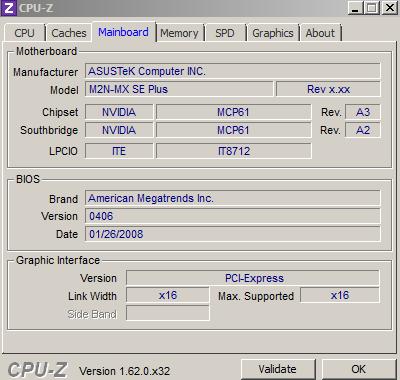This screenshot has height=380, width=400.
Task: Click the Graphic Interface Version label
Action: click(98, 278)
